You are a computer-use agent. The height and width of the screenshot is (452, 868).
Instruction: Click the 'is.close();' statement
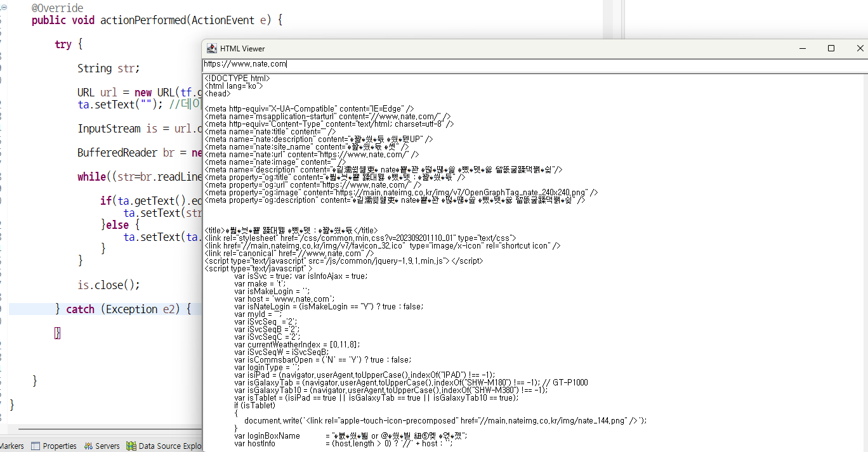109,285
